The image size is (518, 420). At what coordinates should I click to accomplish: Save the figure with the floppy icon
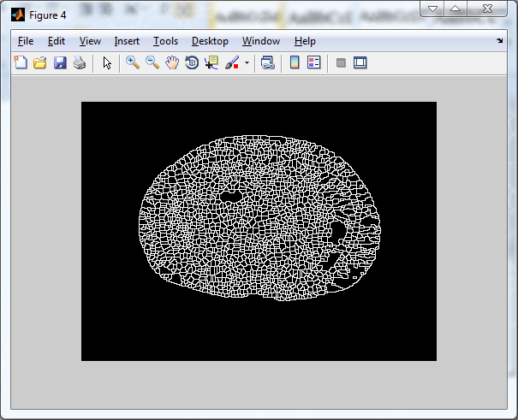(60, 62)
